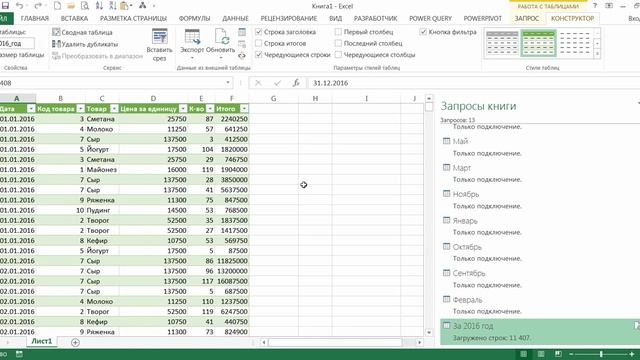This screenshot has height=360, width=640.
Task: Click the formula bar showing 31.12.2016
Action: [473, 83]
